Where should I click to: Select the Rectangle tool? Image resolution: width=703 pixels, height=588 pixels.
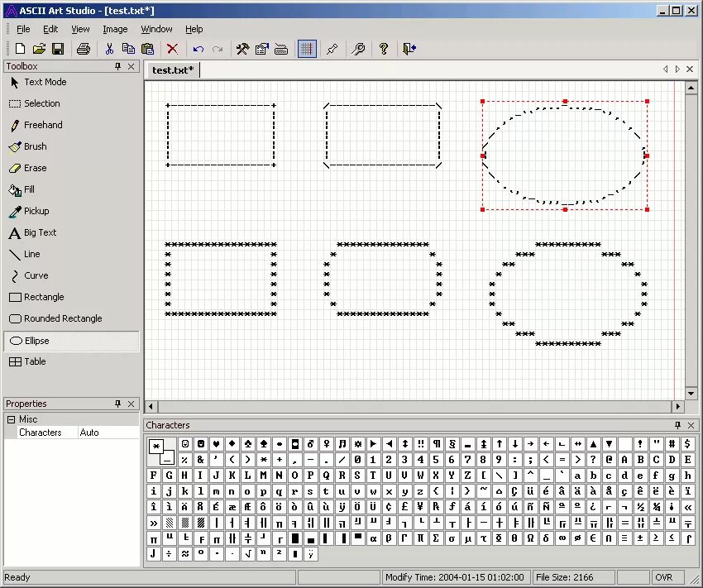48,297
